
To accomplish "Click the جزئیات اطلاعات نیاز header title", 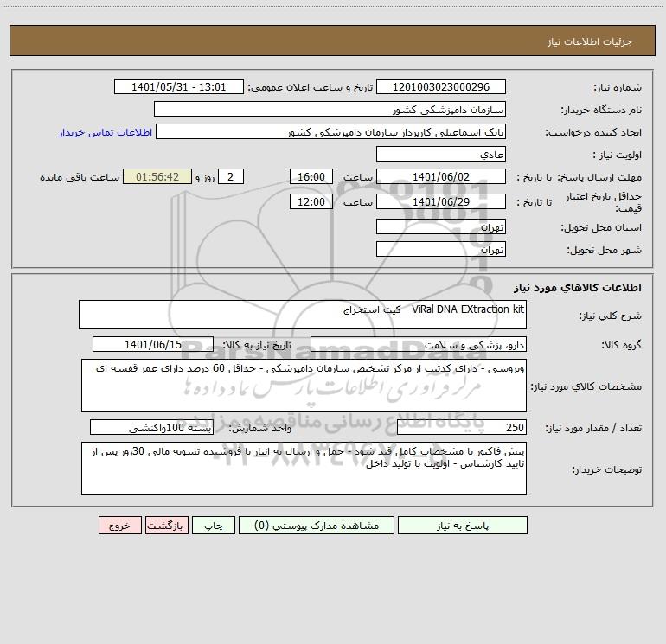I will pos(590,41).
